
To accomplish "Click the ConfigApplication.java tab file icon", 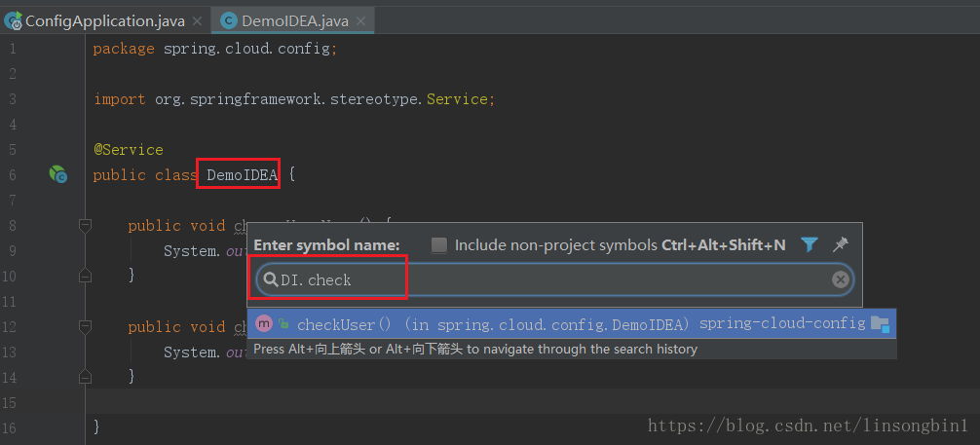I will (13, 20).
